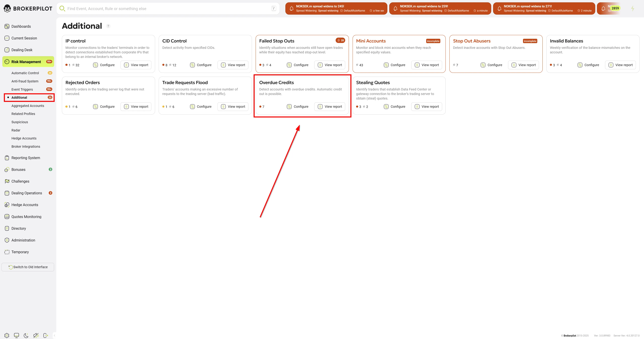Image resolution: width=644 pixels, height=339 pixels.
Task: Click the Configure icon on Overdue Credits card
Action: click(x=289, y=107)
